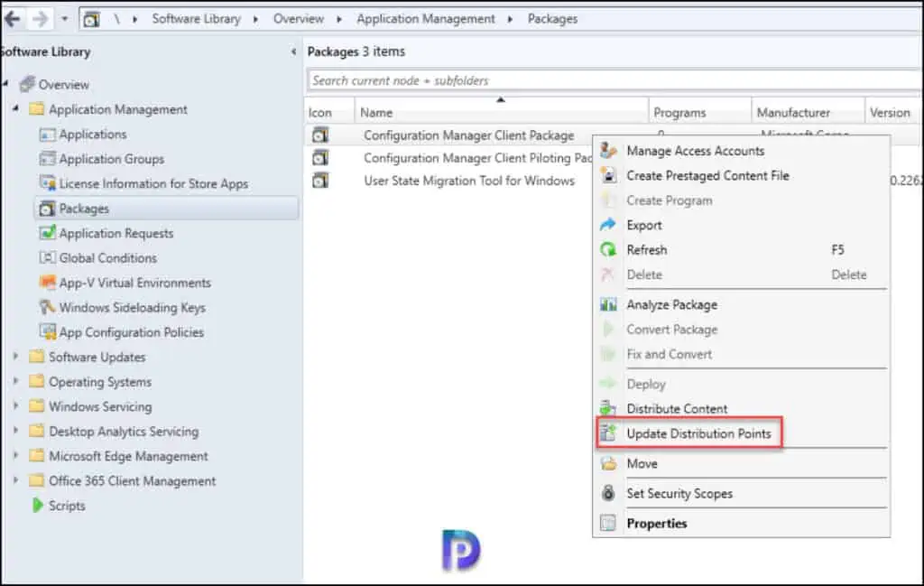Open the arrow after Overview breadcrumb
This screenshot has width=924, height=586.
[339, 20]
